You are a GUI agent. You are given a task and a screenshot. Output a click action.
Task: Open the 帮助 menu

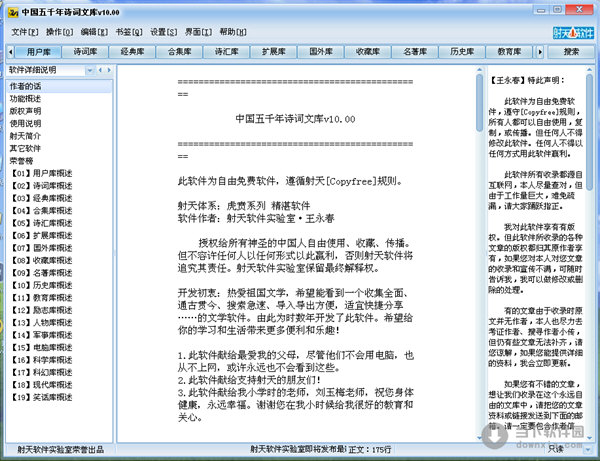click(x=233, y=32)
